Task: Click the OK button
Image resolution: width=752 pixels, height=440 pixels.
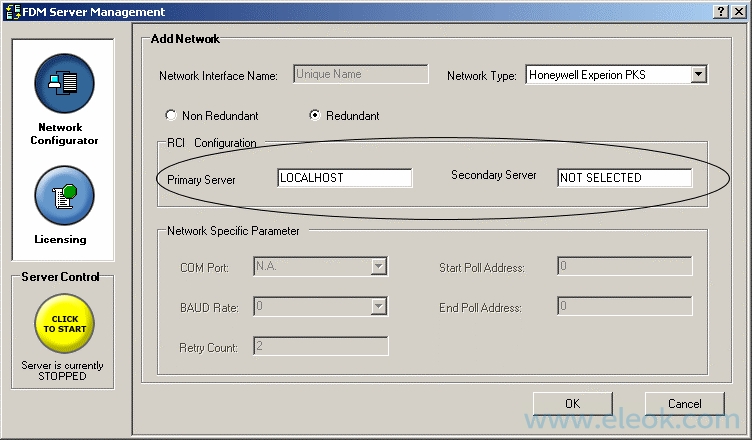Action: coord(572,404)
